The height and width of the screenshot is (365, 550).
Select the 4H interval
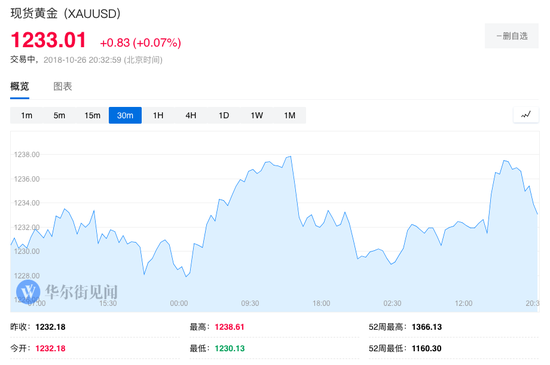[x=191, y=115]
